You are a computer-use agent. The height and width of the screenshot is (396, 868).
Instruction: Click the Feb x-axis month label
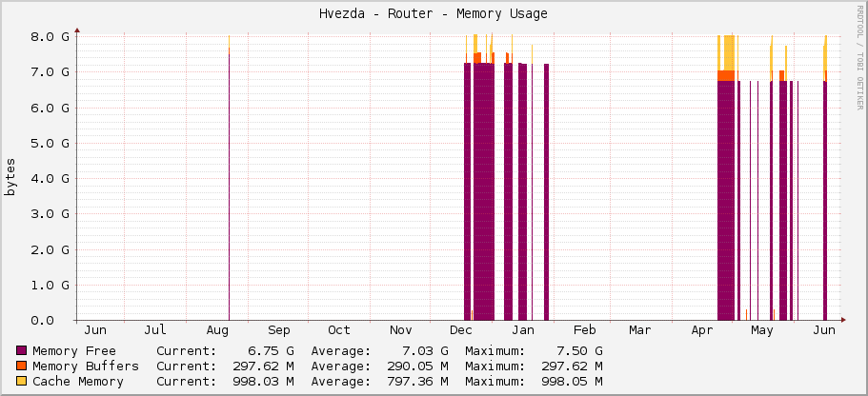[585, 330]
